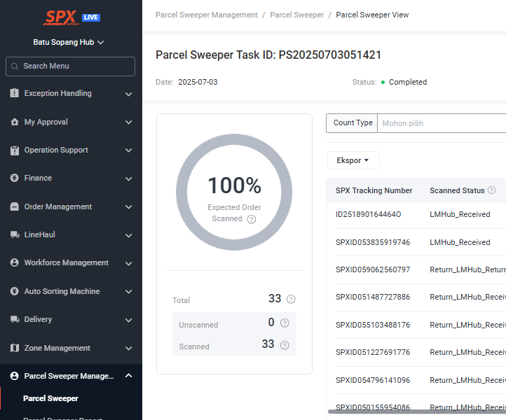Expand the Ekspor dropdown button
Viewport: 506px width, 420px height.
point(353,160)
